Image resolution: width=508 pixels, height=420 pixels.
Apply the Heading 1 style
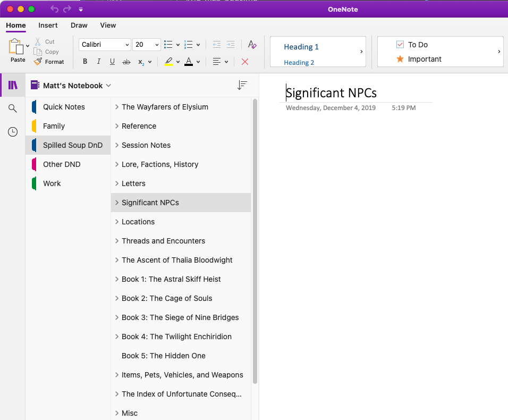tap(302, 47)
